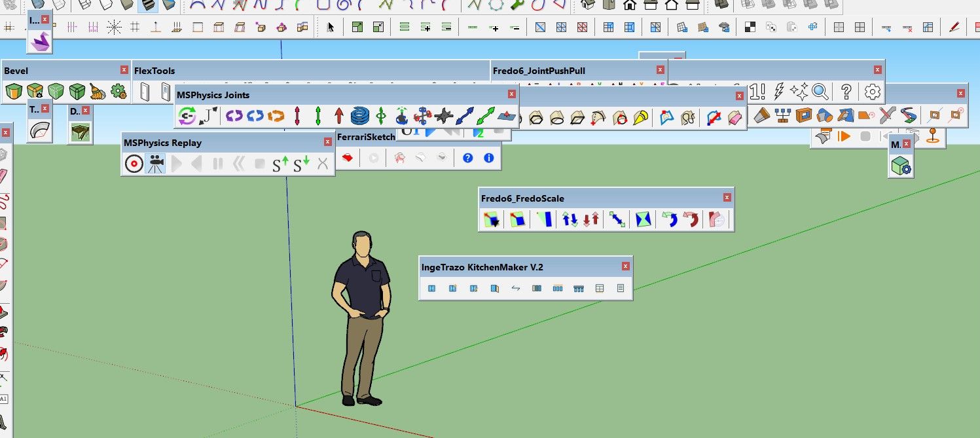This screenshot has width=980, height=438.
Task: Select the arrow cursor tool in top toolbar
Action: pyautogui.click(x=331, y=27)
